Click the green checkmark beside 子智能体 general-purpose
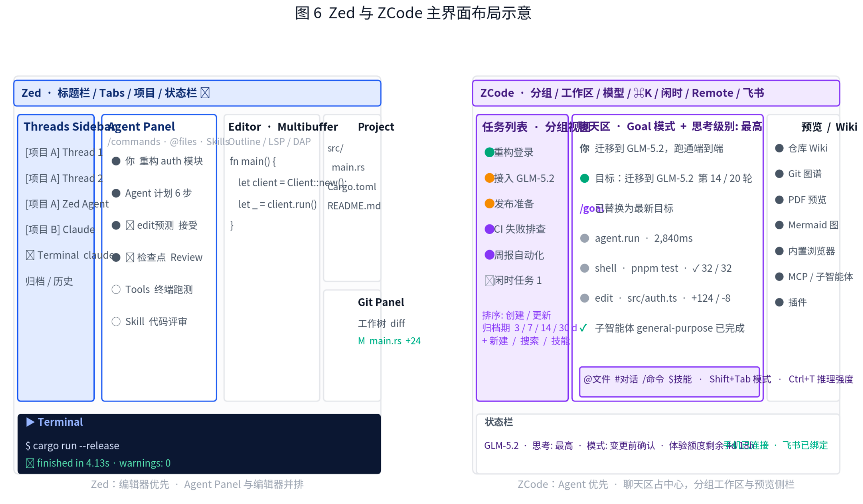The height and width of the screenshot is (504, 863). 583,328
